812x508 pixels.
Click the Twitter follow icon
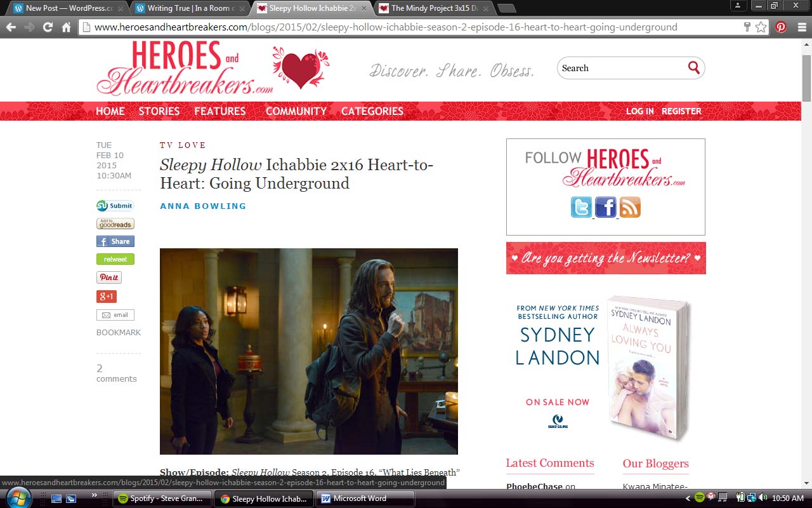coord(581,207)
